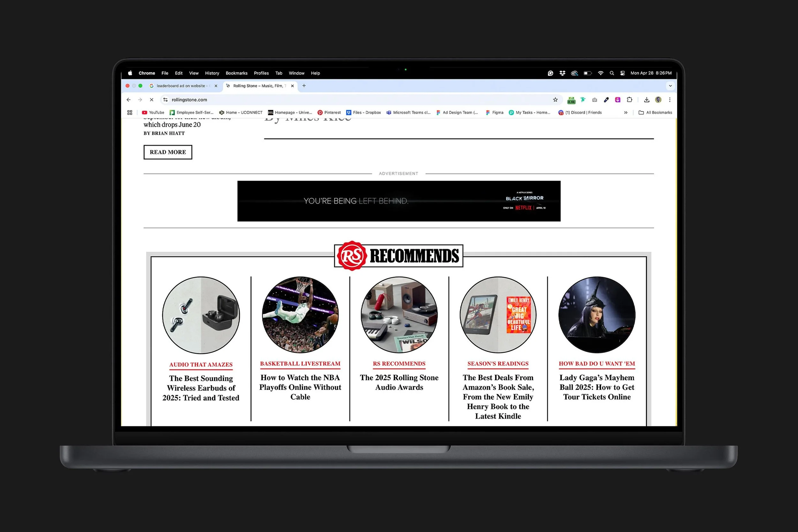Open the Lady Gaga's Mayhem Ball article
Screen dimensions: 798x532
[597, 387]
